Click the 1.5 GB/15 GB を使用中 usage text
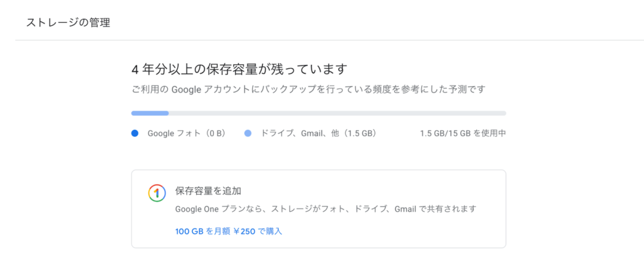Image resolution: width=644 pixels, height=274 pixels. pyautogui.click(x=463, y=134)
